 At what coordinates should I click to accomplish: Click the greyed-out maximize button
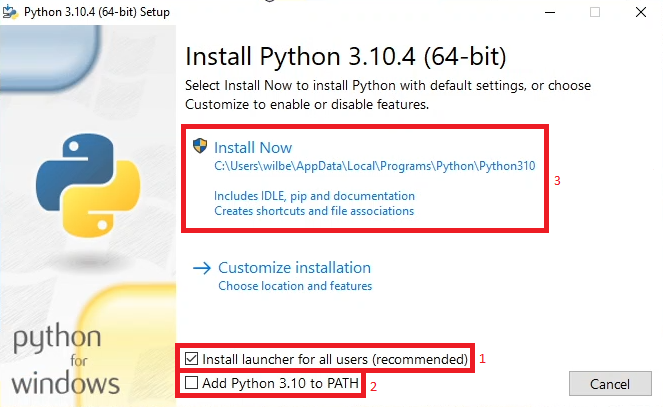(595, 12)
